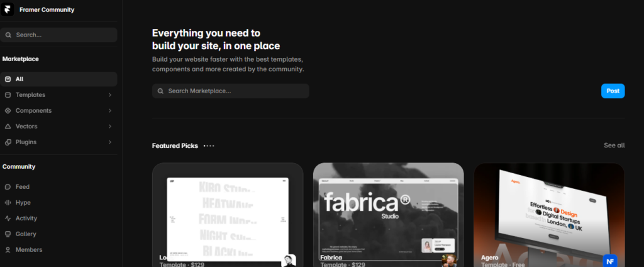The height and width of the screenshot is (267, 644).
Task: Click the creator avatar on Kiro Studio card
Action: [x=288, y=261]
